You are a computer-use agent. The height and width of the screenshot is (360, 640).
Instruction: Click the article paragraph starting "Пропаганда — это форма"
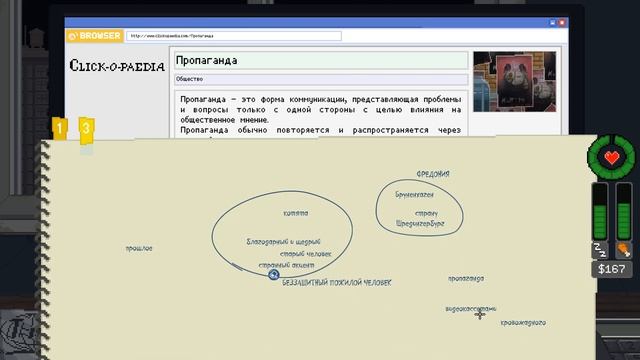click(x=320, y=109)
